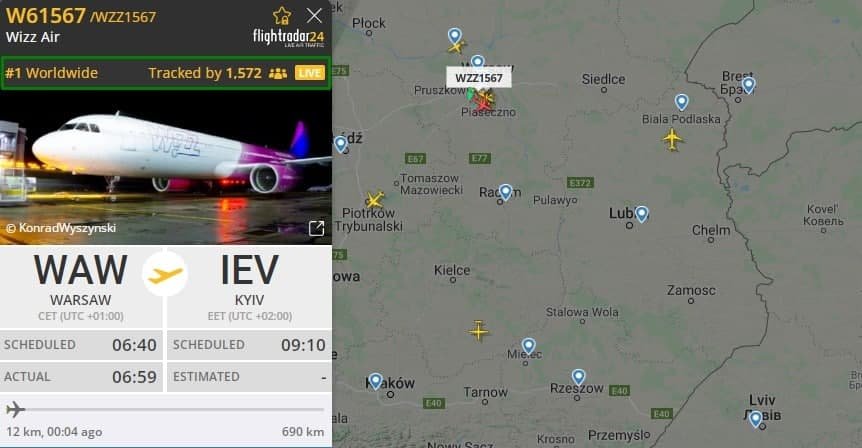Select yellow plane south of Kielce
Screen dimensions: 862x448
pyautogui.click(x=478, y=331)
